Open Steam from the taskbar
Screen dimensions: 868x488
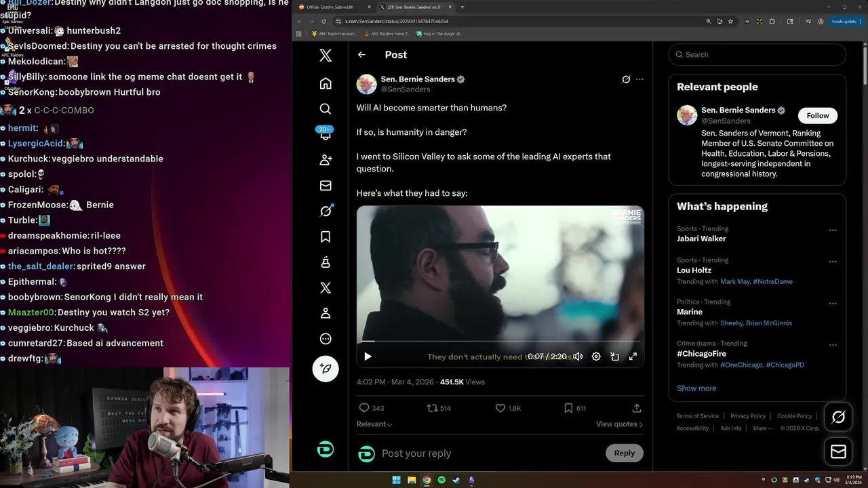[x=456, y=481]
